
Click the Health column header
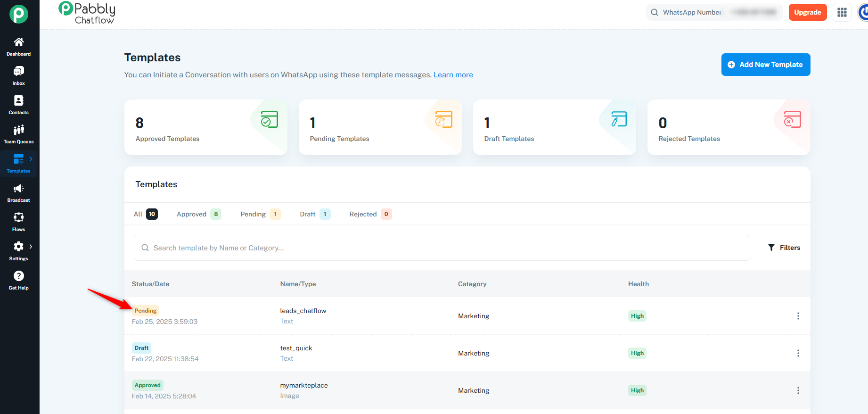tap(639, 284)
